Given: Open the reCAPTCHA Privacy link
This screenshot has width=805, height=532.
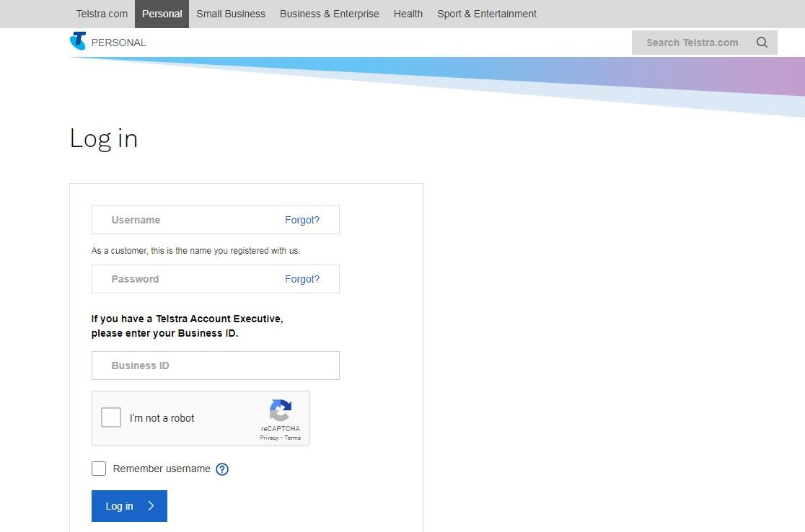Looking at the screenshot, I should coord(269,438).
